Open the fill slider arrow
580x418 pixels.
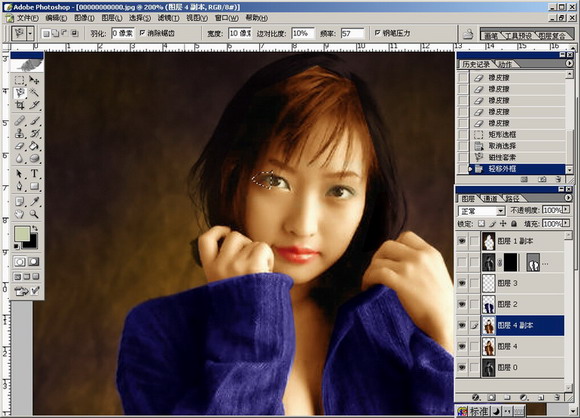[x=566, y=223]
